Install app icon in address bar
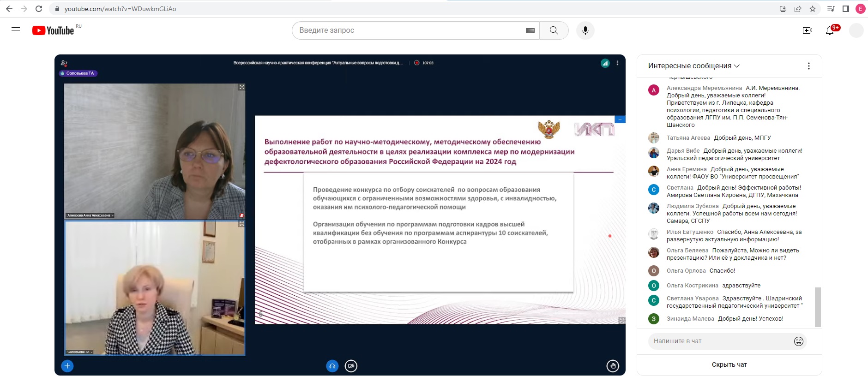Viewport: 868px width, 376px height. coord(783,9)
